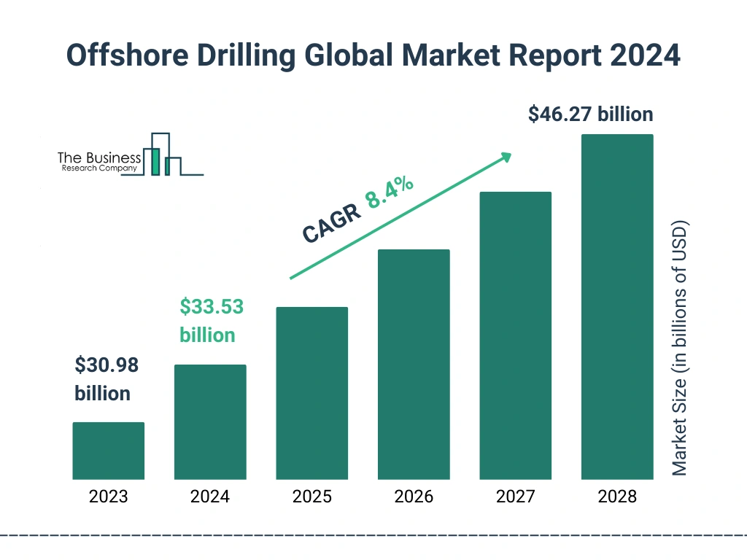
Task: Select the 2023 axis label
Action: click(x=107, y=497)
